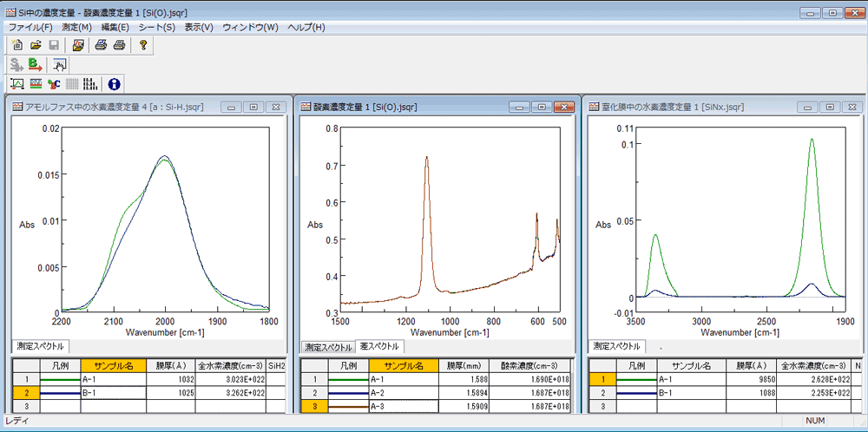868x432 pixels.
Task: Open the 測定(M) menu
Action: [x=76, y=27]
